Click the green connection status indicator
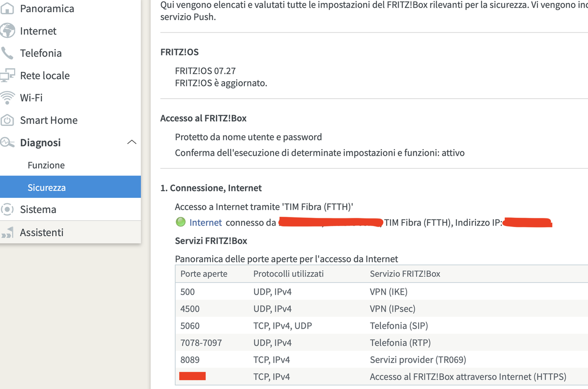The height and width of the screenshot is (389, 588). 181,222
